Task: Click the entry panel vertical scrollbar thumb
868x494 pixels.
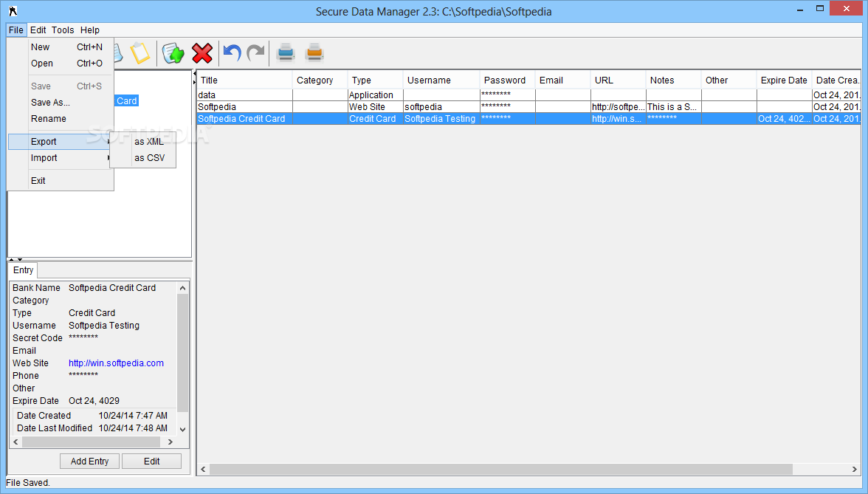Action: pyautogui.click(x=183, y=353)
